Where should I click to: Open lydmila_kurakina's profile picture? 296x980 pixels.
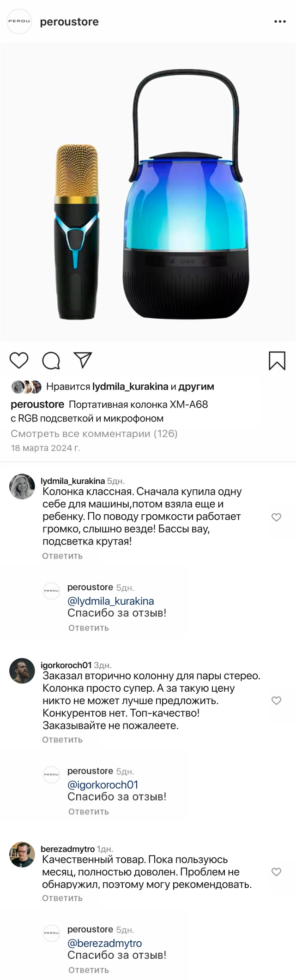(x=22, y=487)
